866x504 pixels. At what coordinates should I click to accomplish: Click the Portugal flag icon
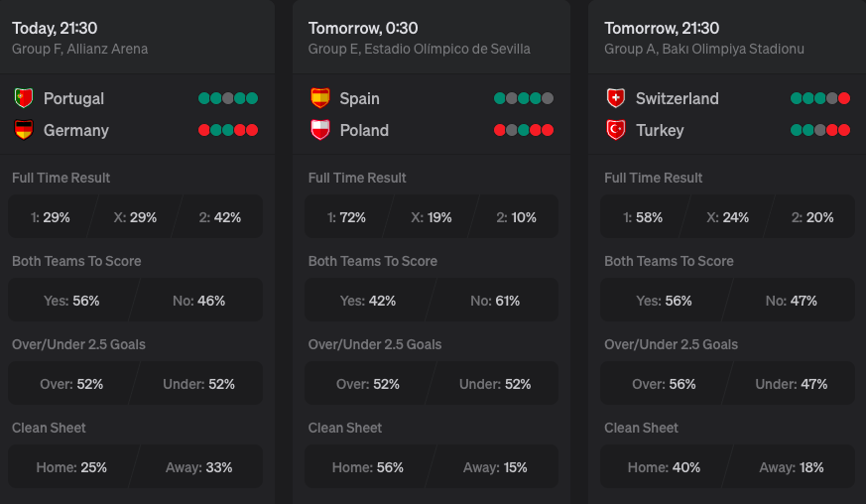(x=23, y=98)
